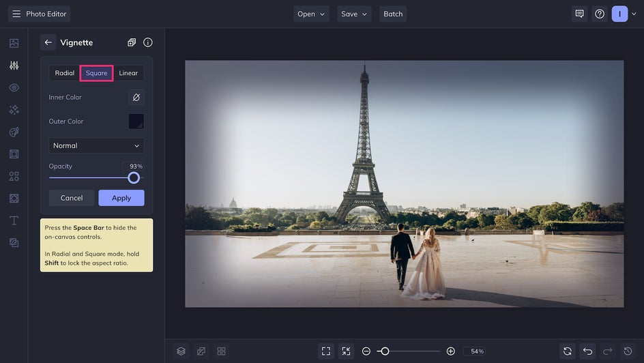The image size is (644, 363).
Task: Open the Layers panel icon in bottom bar
Action: coord(181,351)
